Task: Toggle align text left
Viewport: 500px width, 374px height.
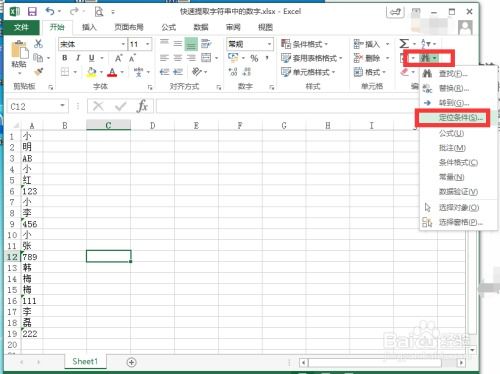Action: (164, 58)
